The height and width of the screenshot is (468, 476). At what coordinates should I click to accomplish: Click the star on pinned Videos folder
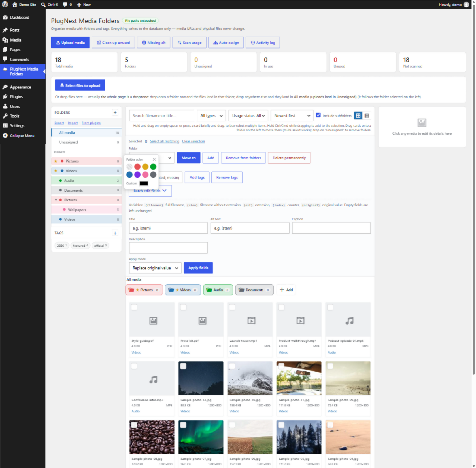coord(56,171)
